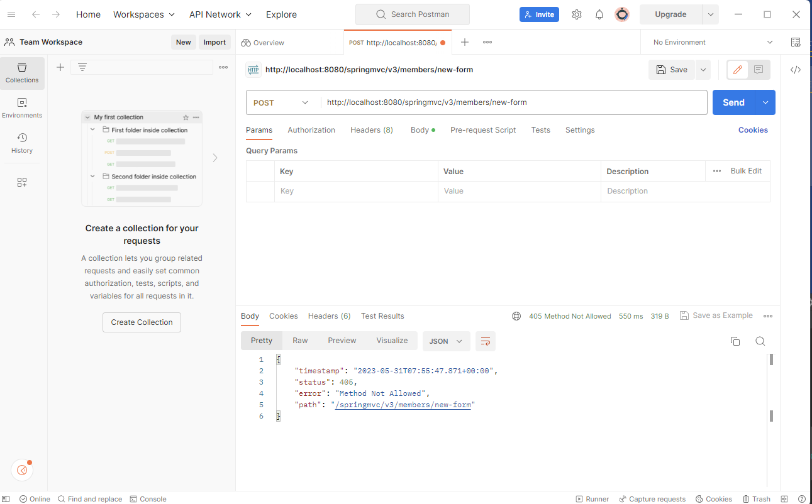Focus the request URL field
This screenshot has width=812, height=504.
(514, 102)
